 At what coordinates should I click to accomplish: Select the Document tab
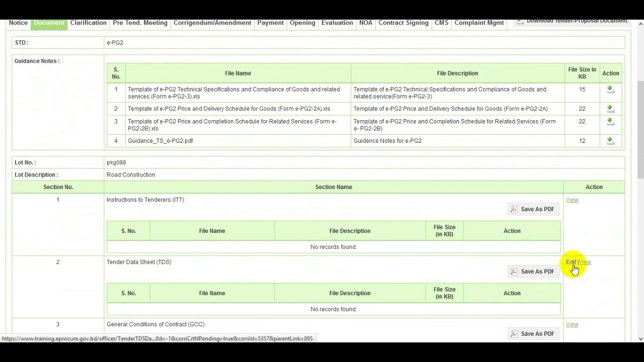(49, 23)
